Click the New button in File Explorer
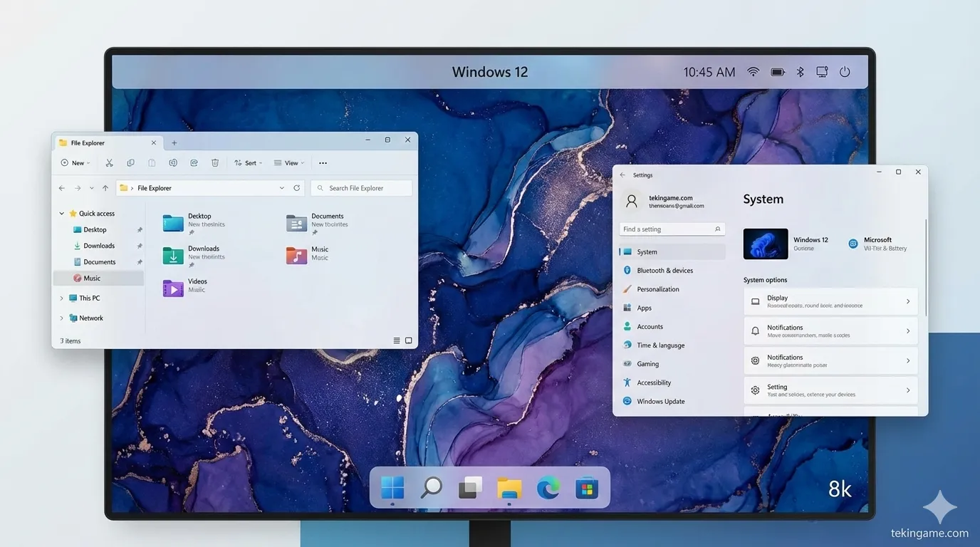 point(75,163)
